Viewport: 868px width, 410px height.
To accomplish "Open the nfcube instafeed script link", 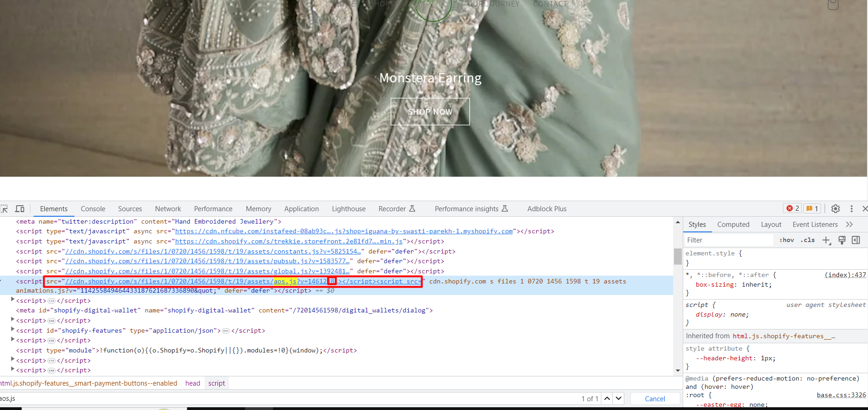I will click(344, 231).
